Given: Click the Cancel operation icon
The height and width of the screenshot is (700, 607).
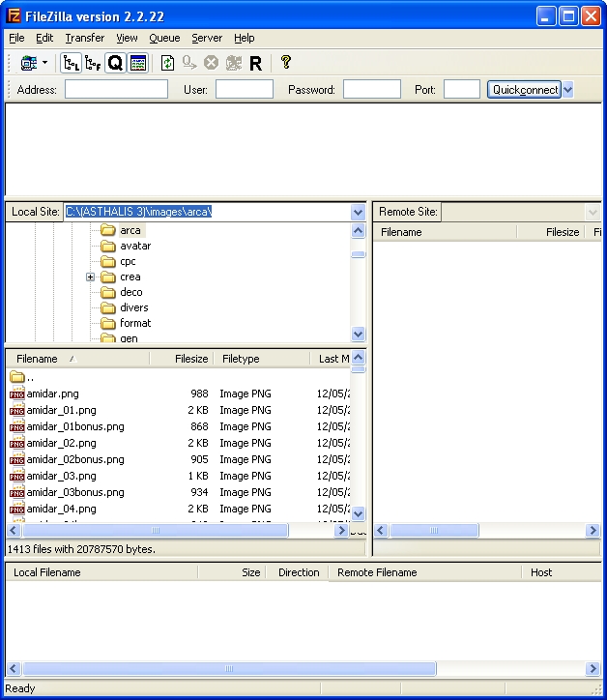Looking at the screenshot, I should coord(211,63).
